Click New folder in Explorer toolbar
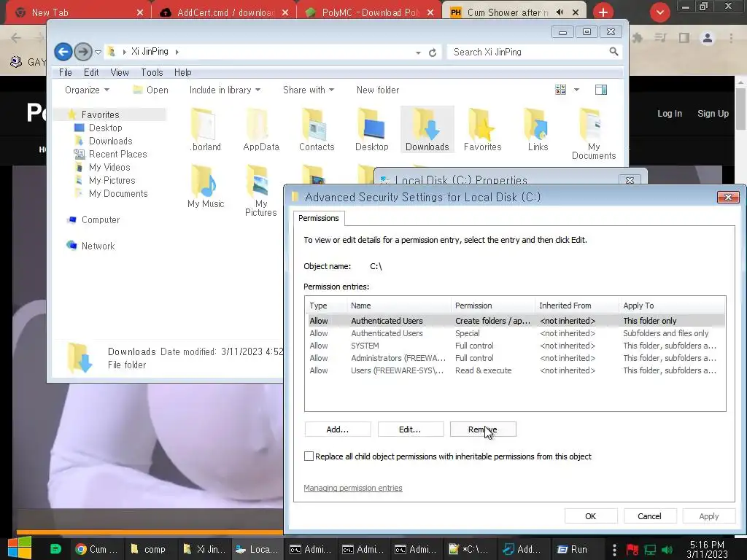This screenshot has height=560, width=747. (378, 90)
